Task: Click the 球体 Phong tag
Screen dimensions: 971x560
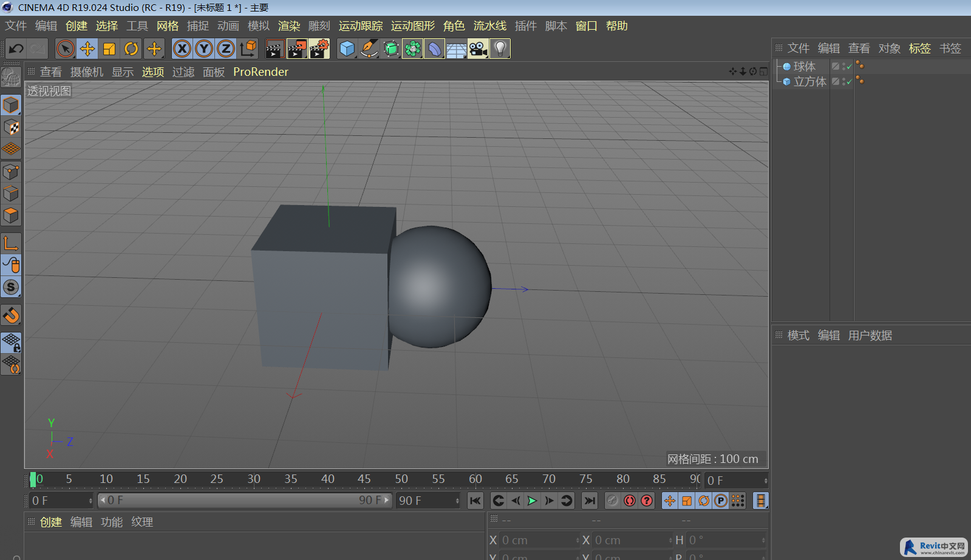Action: pyautogui.click(x=860, y=66)
